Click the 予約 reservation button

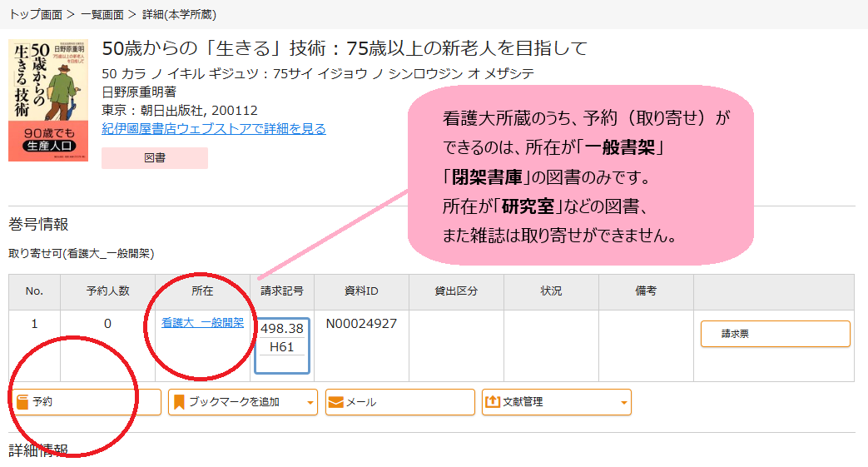(87, 402)
